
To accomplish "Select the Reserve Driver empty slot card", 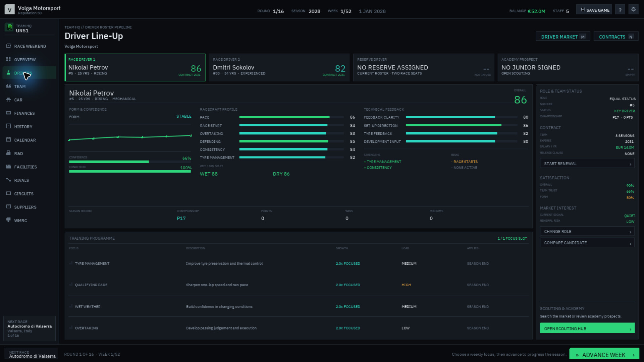I will tap(423, 67).
